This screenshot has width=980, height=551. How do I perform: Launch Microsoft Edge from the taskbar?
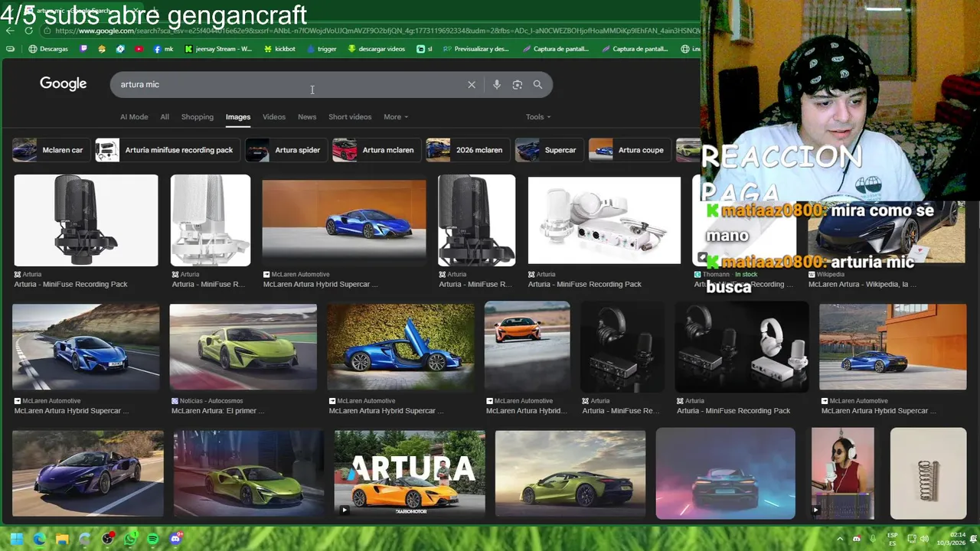click(39, 539)
